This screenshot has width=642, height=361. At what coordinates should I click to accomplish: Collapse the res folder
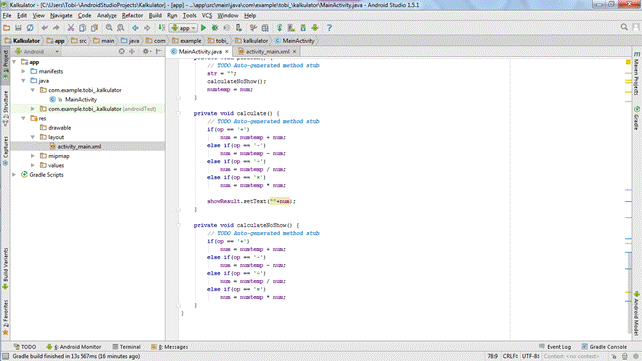[23, 118]
